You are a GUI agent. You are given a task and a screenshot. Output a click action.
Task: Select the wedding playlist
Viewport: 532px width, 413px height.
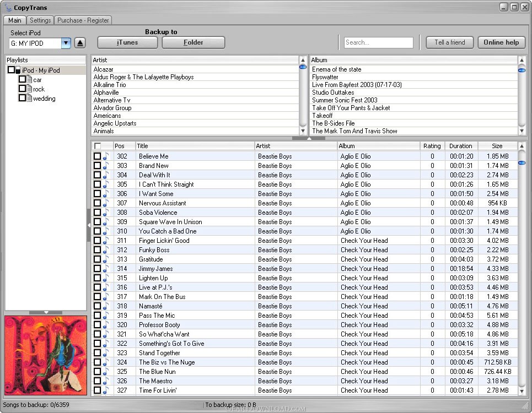tap(44, 99)
